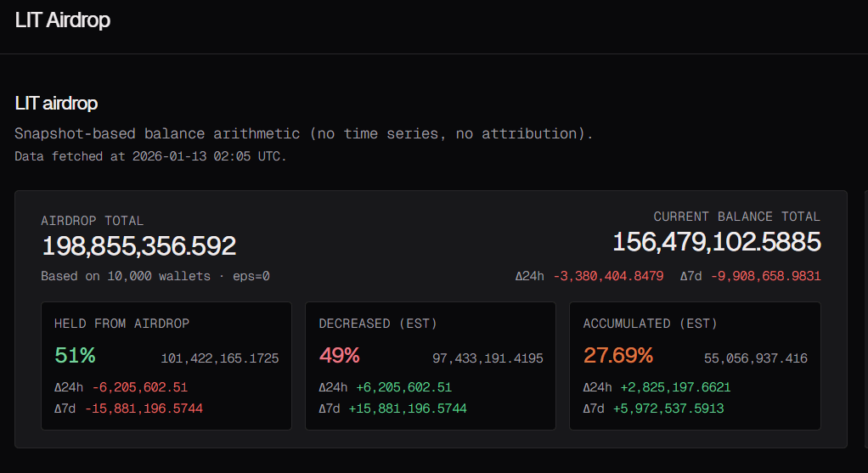Click decreased 24h change +6,205,602.51
Screen dimensions: 868x473
[x=404, y=387]
